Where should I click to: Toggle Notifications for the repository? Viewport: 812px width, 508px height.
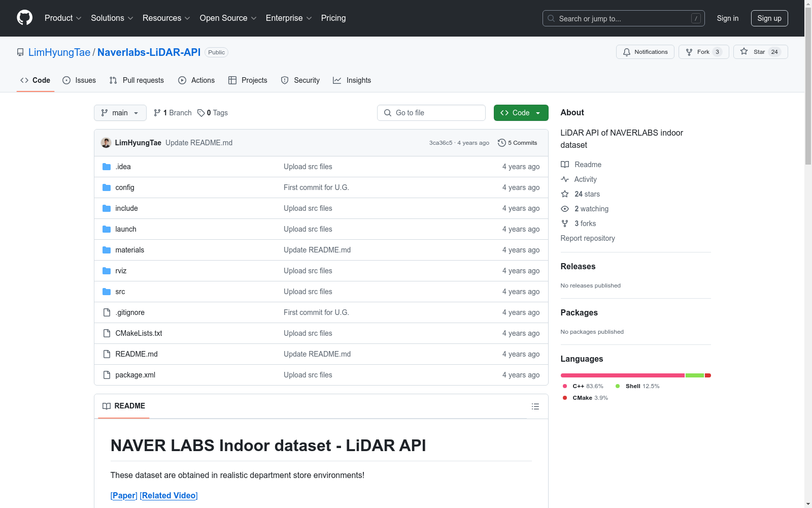[x=645, y=51]
